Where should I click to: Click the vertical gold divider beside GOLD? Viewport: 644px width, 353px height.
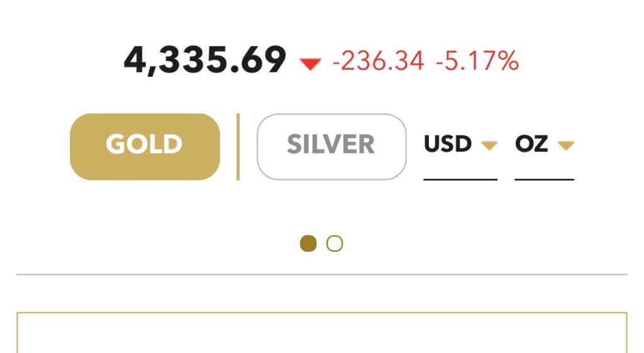(x=238, y=147)
